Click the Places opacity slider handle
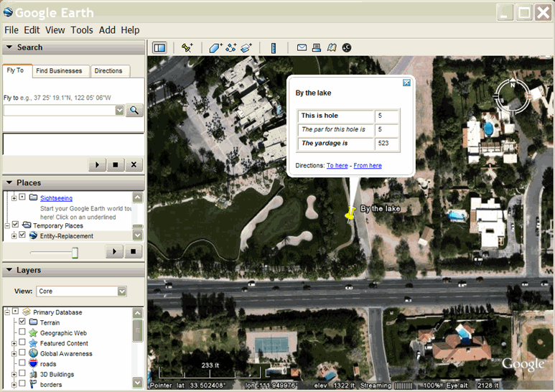This screenshot has width=555, height=392. coord(74,253)
